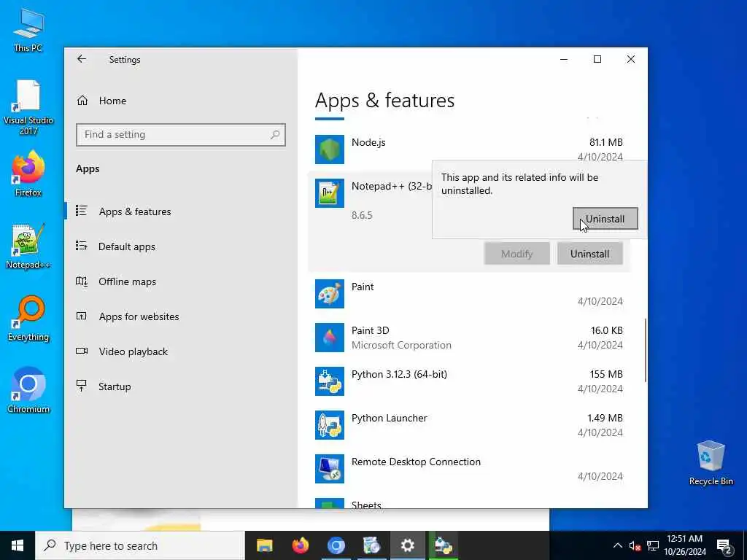Click the Startup icon in sidebar
The height and width of the screenshot is (560, 747).
coord(82,385)
